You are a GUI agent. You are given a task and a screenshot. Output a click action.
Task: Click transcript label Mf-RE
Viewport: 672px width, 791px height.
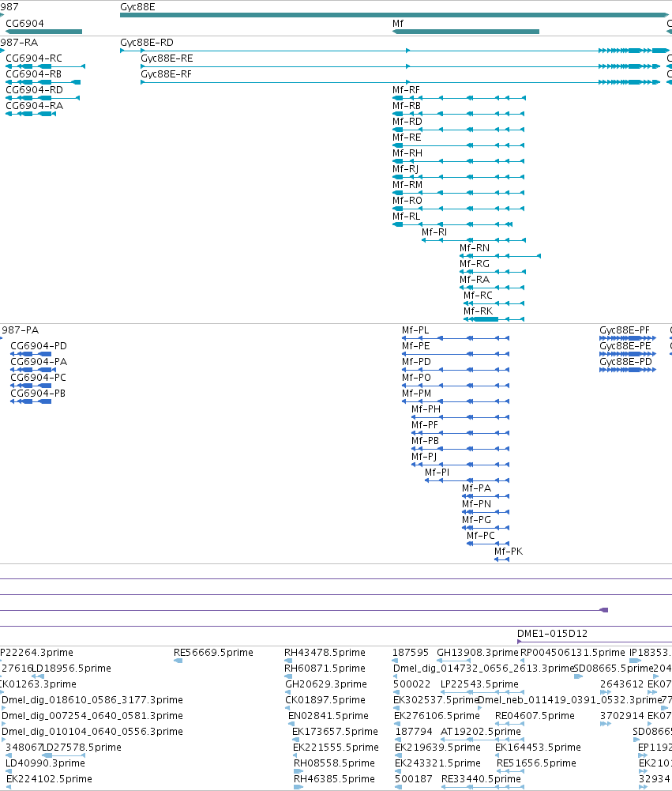[407, 137]
